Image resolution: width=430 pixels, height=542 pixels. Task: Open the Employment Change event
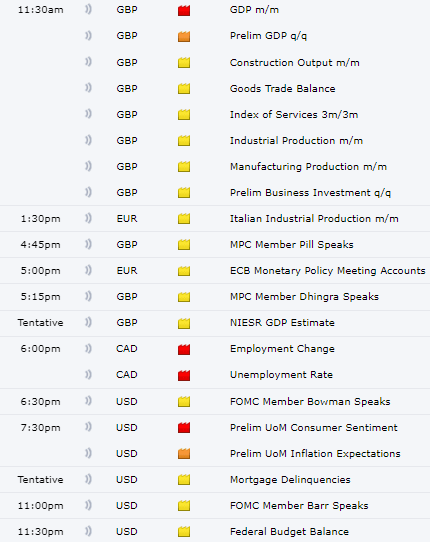(282, 349)
